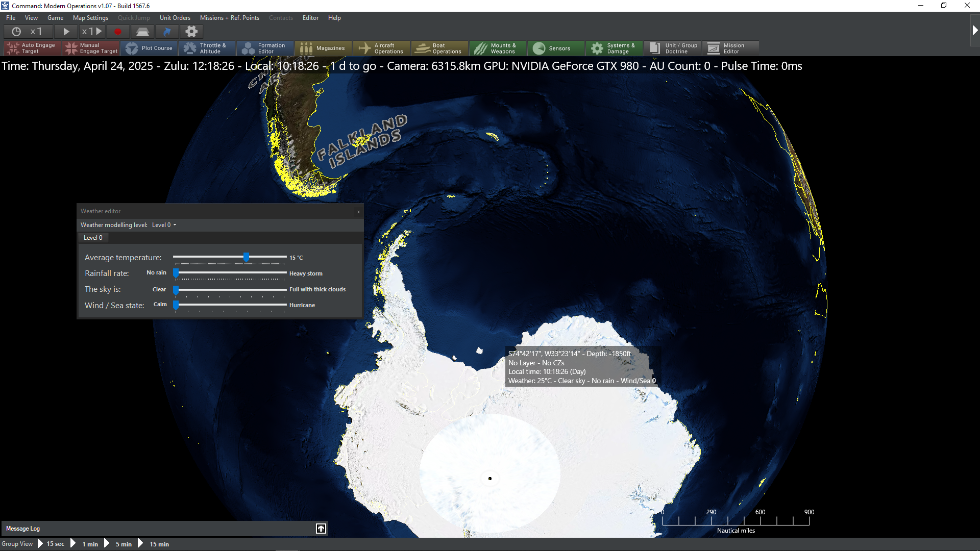Close the Weather editor panel

click(358, 212)
